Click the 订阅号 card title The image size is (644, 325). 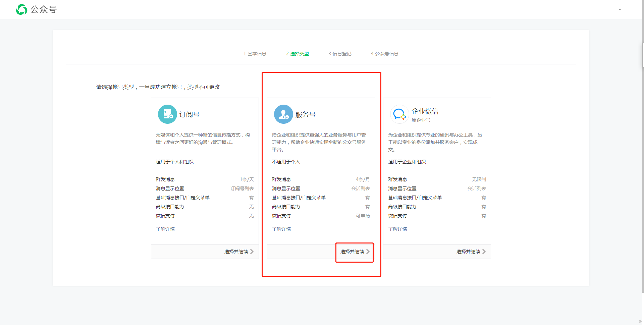tap(190, 114)
